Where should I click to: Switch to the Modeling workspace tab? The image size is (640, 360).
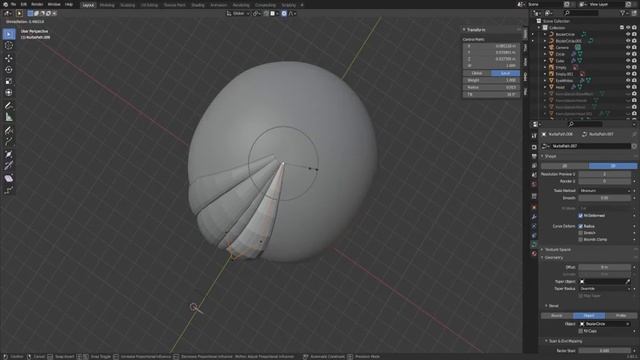[107, 5]
